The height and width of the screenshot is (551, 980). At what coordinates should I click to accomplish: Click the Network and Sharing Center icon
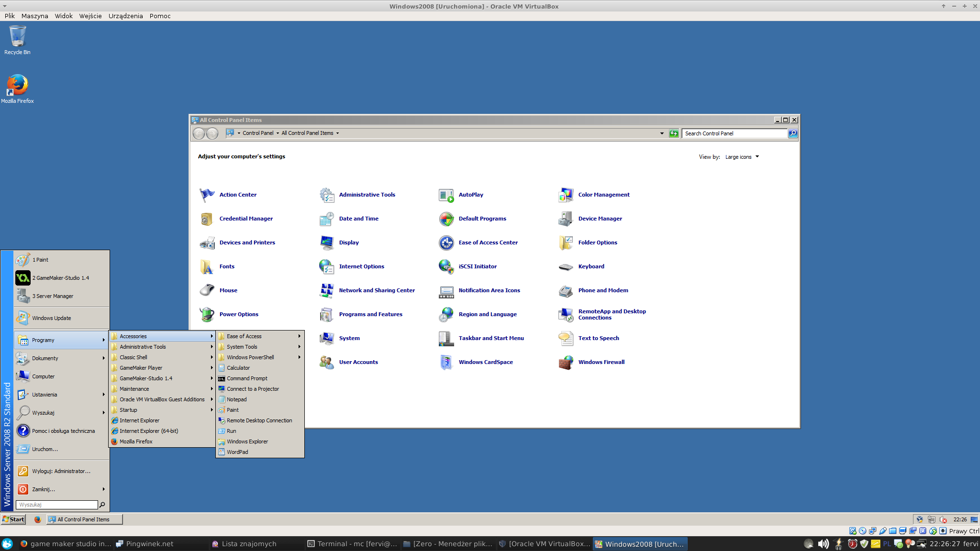(x=326, y=290)
